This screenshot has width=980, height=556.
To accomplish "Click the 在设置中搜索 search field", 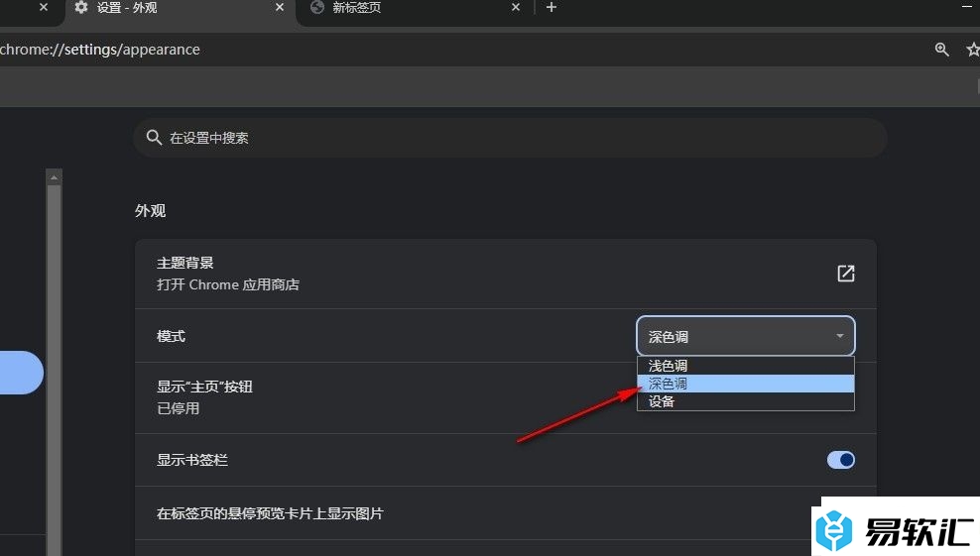I will (510, 138).
